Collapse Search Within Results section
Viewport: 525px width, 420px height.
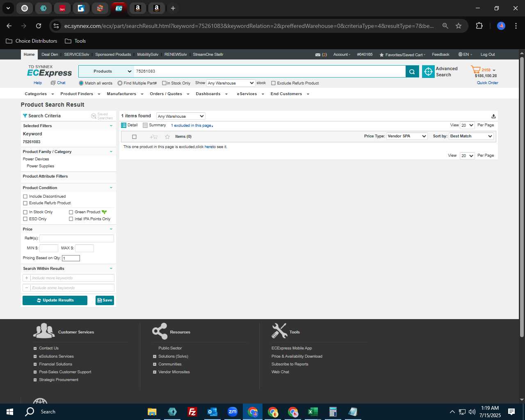pos(111,268)
